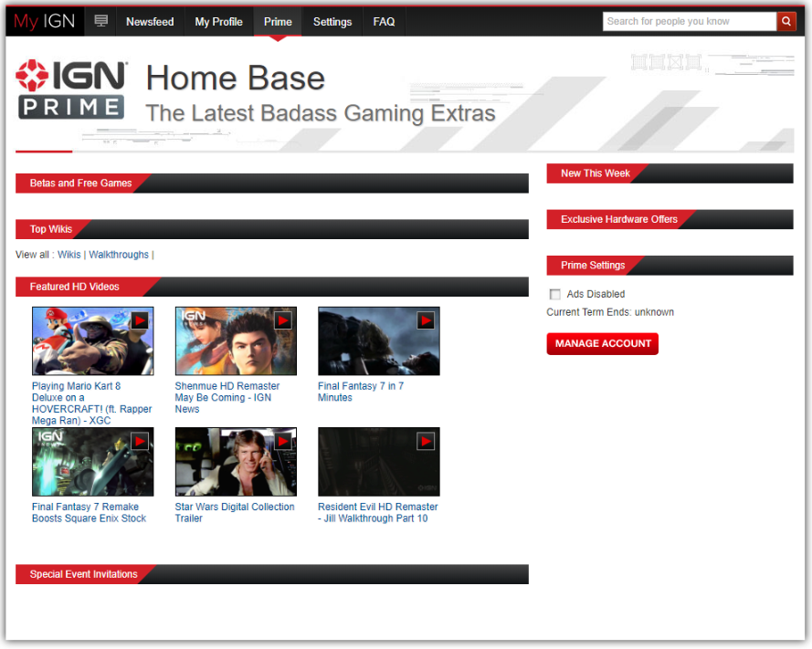812x649 pixels.
Task: Open the message feed icon in navbar
Action: click(x=101, y=21)
